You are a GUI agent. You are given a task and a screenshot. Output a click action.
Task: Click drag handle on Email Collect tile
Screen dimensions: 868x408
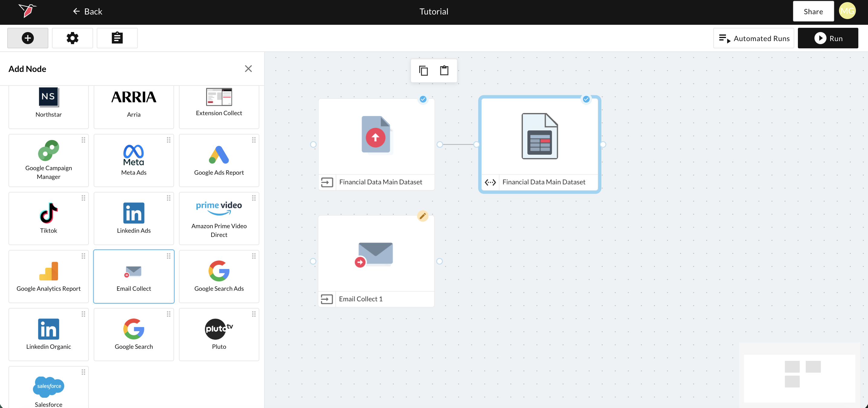tap(168, 256)
